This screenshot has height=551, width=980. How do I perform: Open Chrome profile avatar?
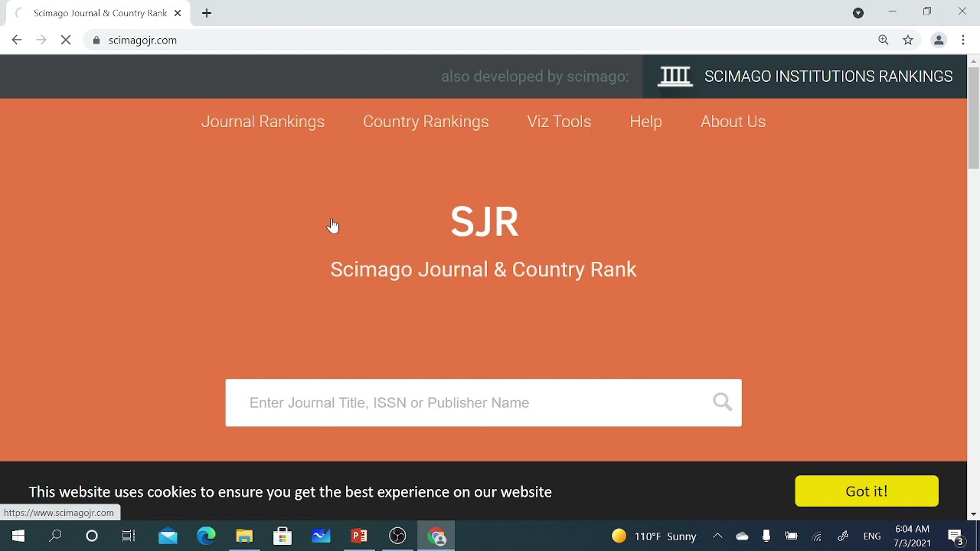[939, 40]
